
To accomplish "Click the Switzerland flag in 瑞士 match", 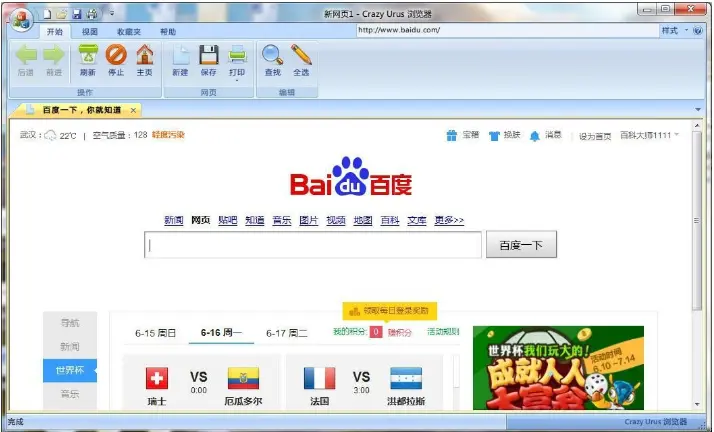I will coord(157,378).
